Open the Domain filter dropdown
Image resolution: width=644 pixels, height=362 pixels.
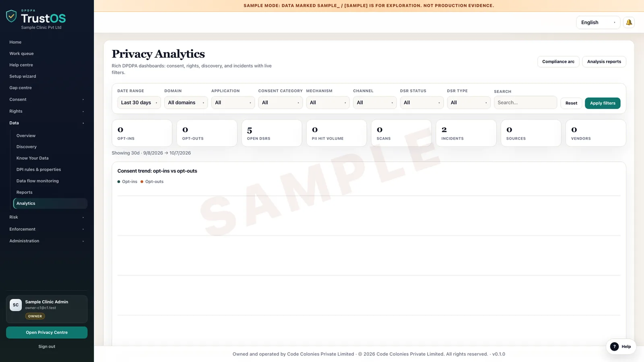pos(186,103)
